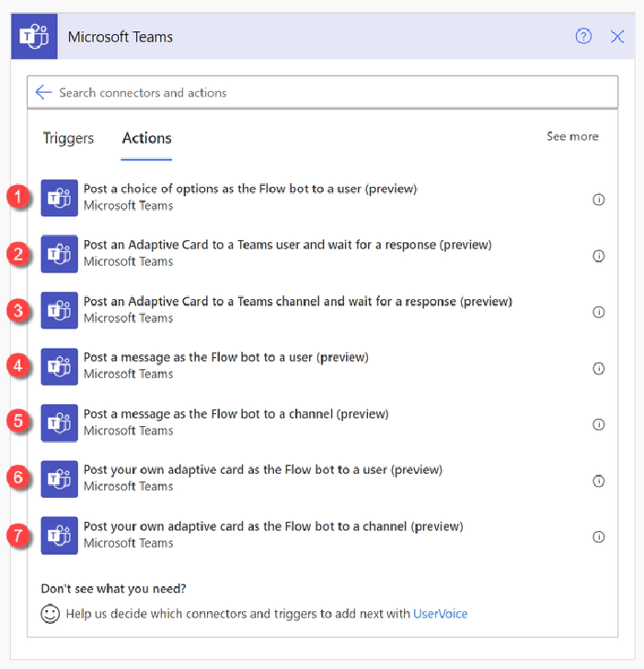Pick 'Post a message as the Flow bot to a channel'
The width and height of the screenshot is (644, 669).
(x=236, y=414)
